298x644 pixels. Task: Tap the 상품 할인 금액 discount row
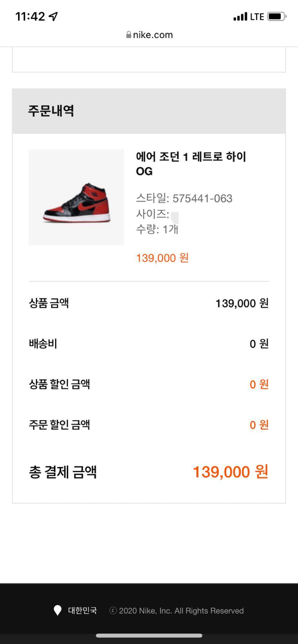(149, 384)
